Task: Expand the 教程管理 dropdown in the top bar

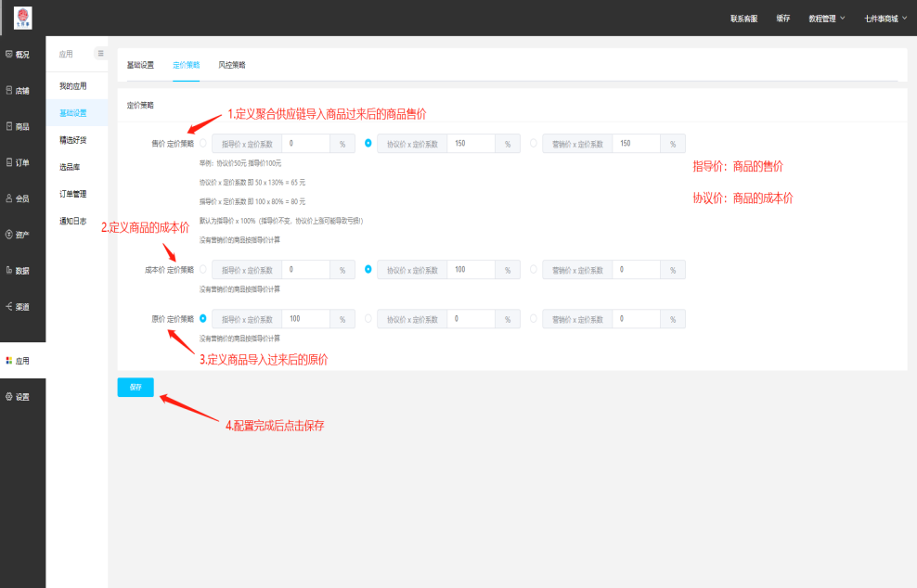Action: (826, 19)
